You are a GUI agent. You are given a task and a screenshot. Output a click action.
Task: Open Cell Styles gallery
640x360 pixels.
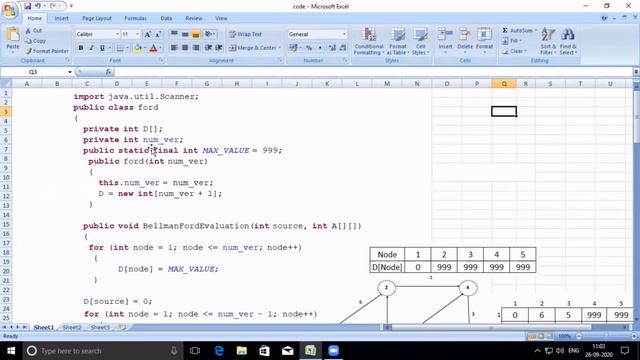click(x=420, y=41)
